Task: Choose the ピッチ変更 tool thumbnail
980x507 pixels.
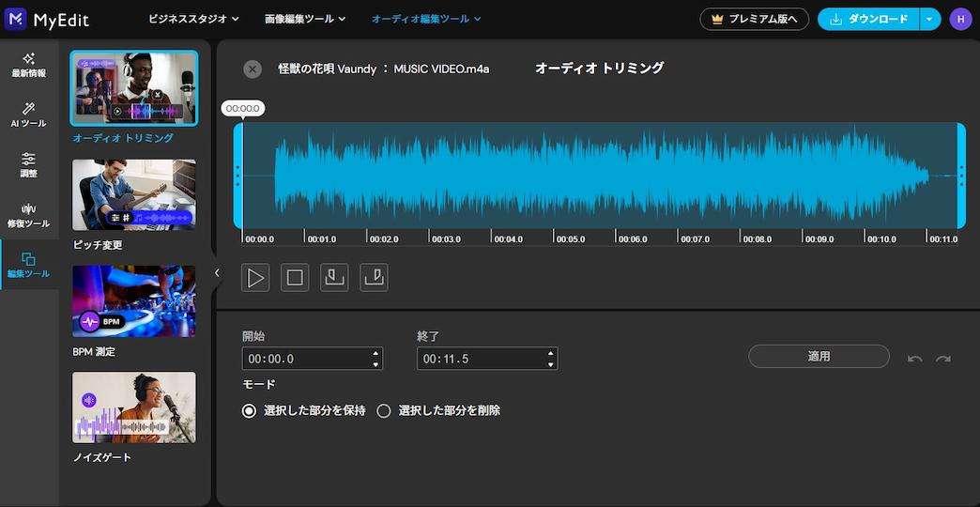Action: coord(133,194)
